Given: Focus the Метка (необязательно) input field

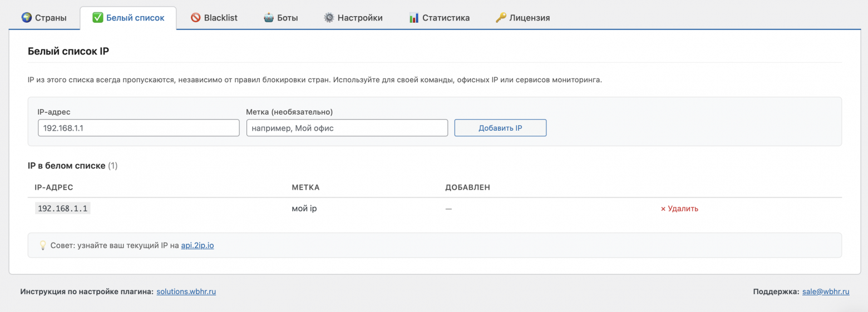Looking at the screenshot, I should [x=347, y=128].
